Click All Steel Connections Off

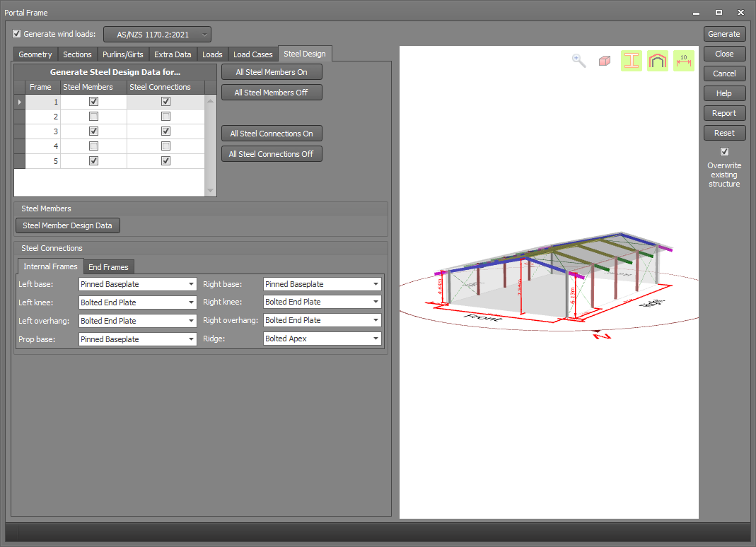[x=271, y=154]
